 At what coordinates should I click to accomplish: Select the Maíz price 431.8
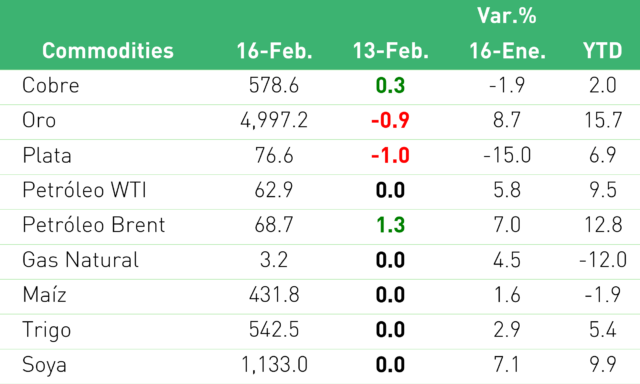[x=274, y=295]
